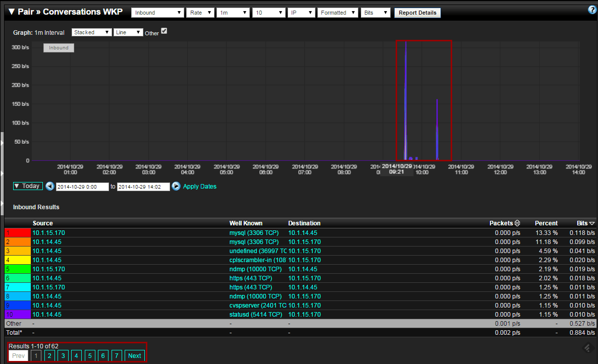Go to results page 3
This screenshot has height=364, width=598.
click(63, 355)
